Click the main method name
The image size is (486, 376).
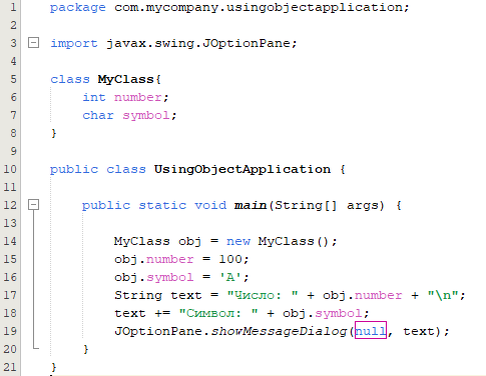point(250,205)
